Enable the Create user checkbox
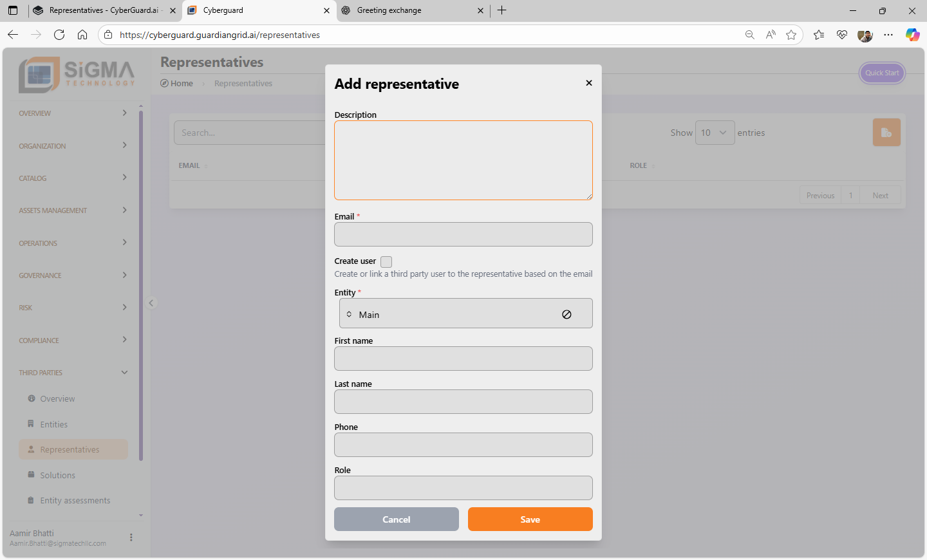Viewport: 927px width, 560px height. tap(386, 261)
